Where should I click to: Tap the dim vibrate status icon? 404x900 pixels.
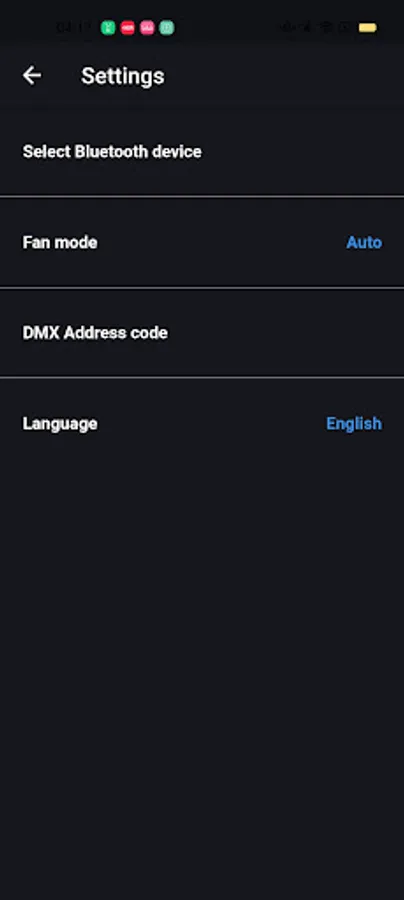[x=288, y=27]
